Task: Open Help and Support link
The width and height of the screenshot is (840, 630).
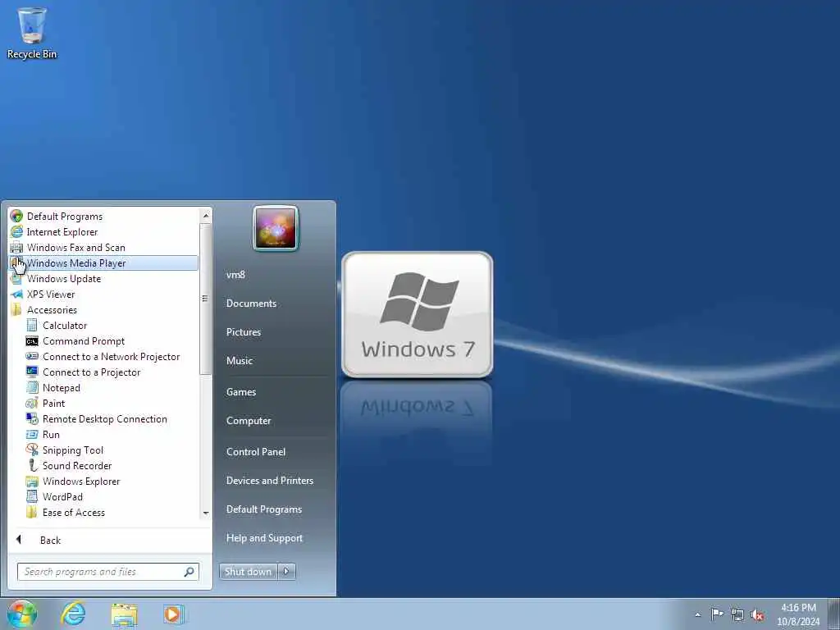Action: tap(264, 538)
